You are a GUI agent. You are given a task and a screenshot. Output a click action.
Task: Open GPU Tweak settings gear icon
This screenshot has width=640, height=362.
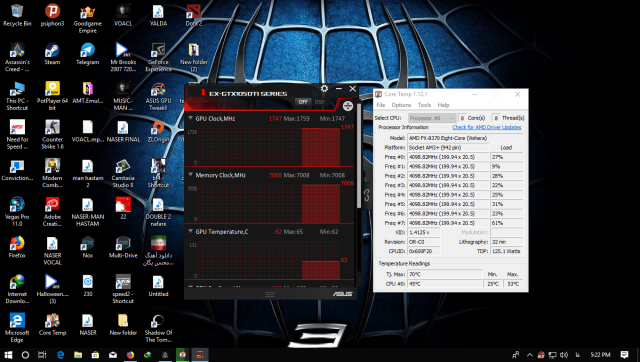tap(324, 89)
